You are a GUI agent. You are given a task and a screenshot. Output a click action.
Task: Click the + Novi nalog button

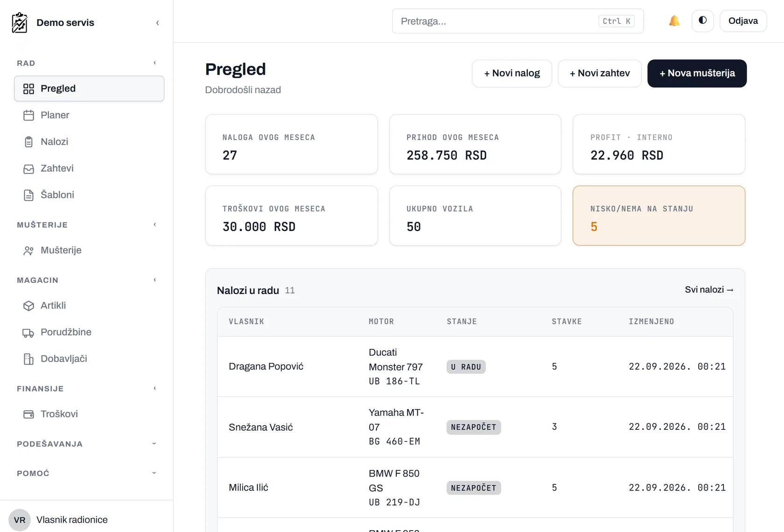tap(512, 73)
